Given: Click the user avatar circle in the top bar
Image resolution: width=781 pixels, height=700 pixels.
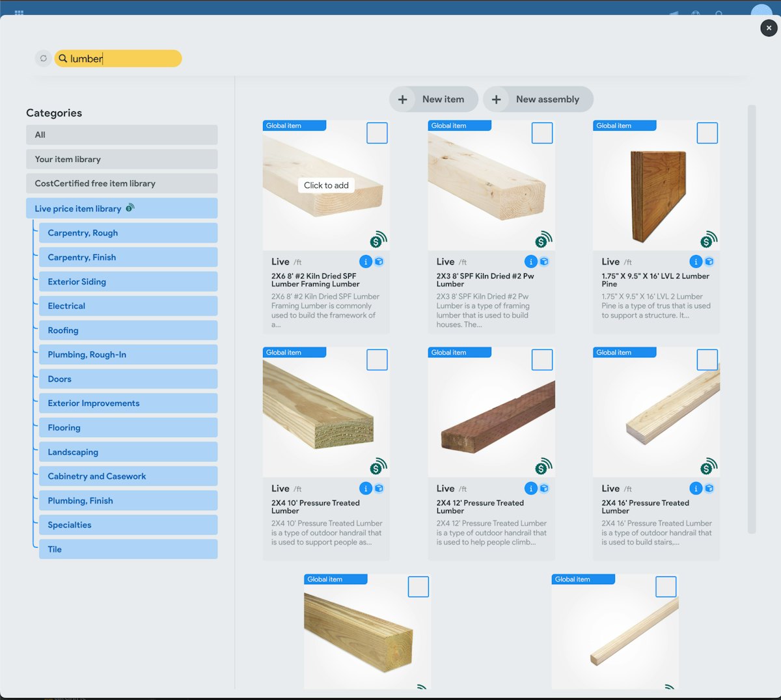Looking at the screenshot, I should 760,11.
